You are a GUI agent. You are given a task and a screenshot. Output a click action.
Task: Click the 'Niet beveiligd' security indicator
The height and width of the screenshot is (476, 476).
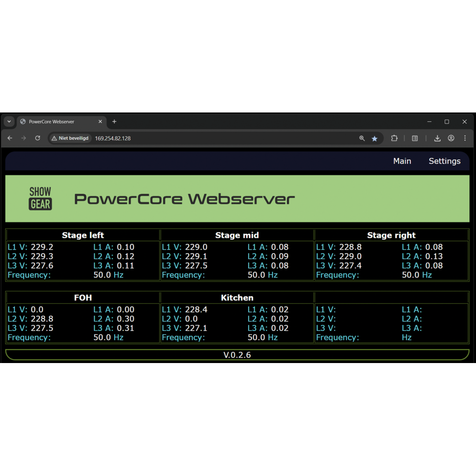pyautogui.click(x=70, y=139)
